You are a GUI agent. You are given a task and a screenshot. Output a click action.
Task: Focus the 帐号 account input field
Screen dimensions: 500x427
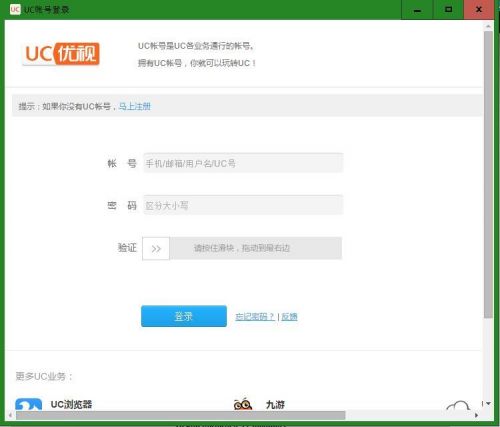tap(243, 163)
